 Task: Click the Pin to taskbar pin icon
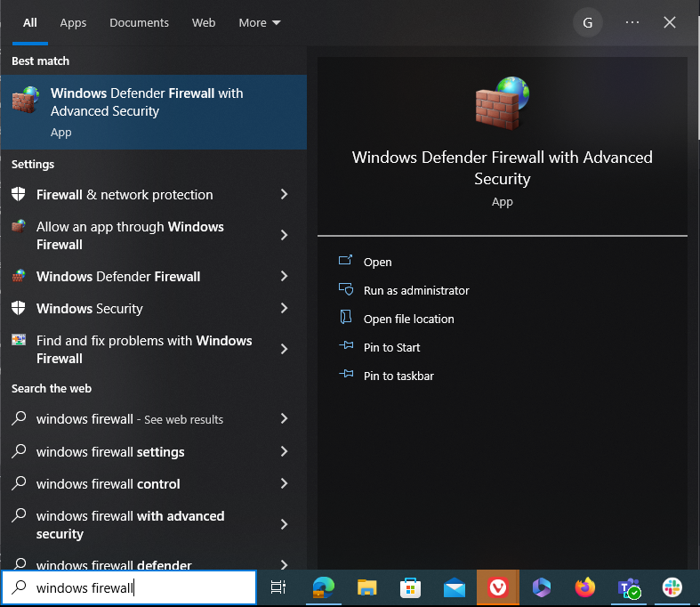pos(346,375)
